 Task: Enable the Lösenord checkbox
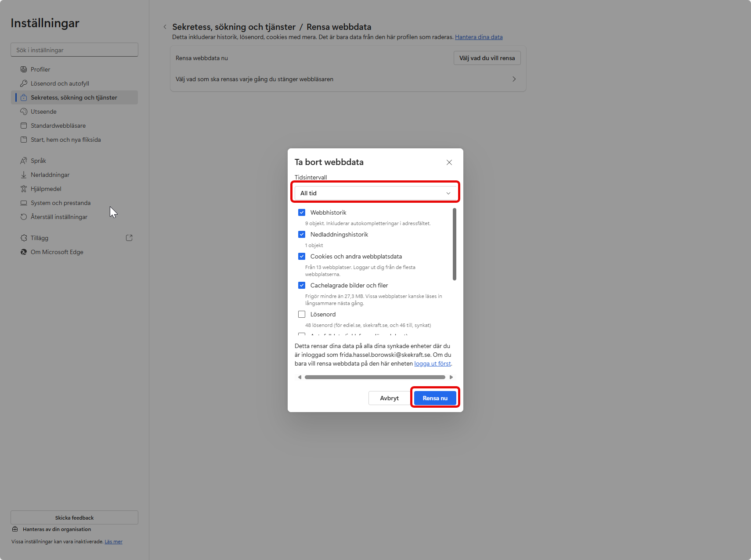302,314
